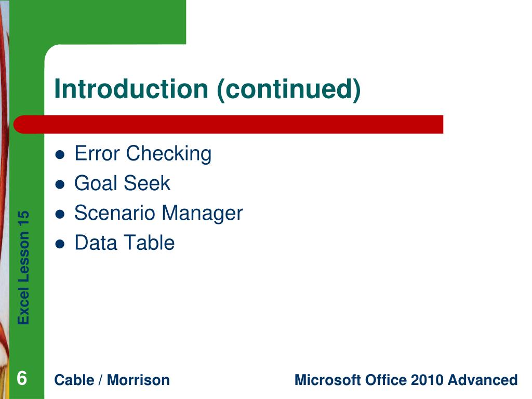
Task: Click the slide number 6
Action: pos(22,378)
